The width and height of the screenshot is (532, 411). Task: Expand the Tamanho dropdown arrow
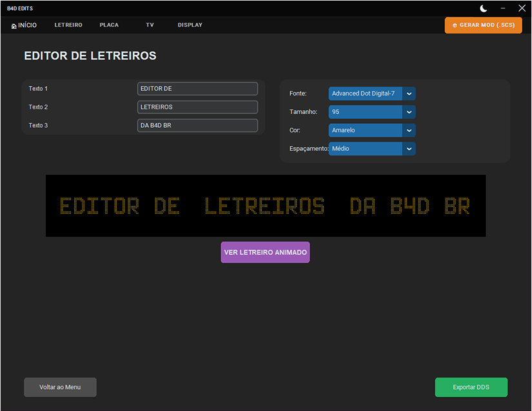click(x=409, y=112)
